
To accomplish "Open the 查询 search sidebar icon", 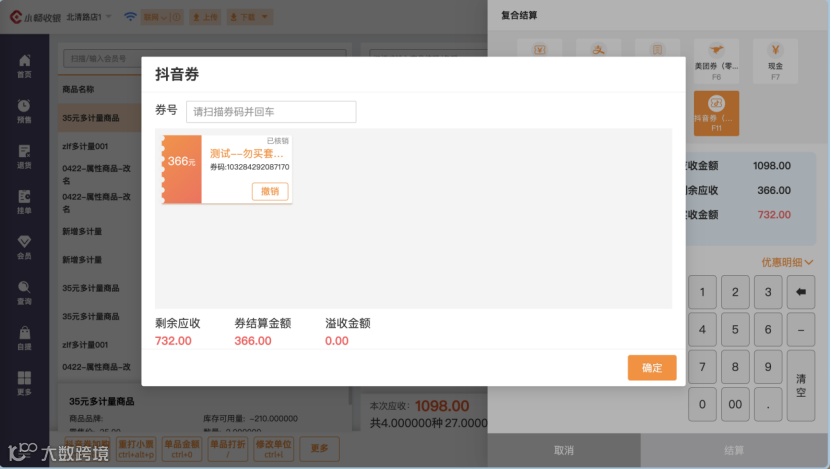I will click(x=24, y=293).
